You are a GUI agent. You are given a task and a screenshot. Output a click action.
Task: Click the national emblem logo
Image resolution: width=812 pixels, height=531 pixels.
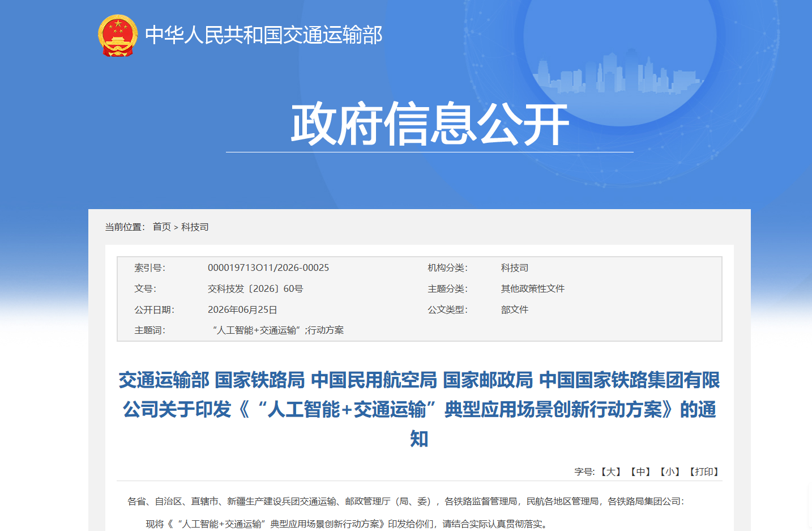click(118, 35)
